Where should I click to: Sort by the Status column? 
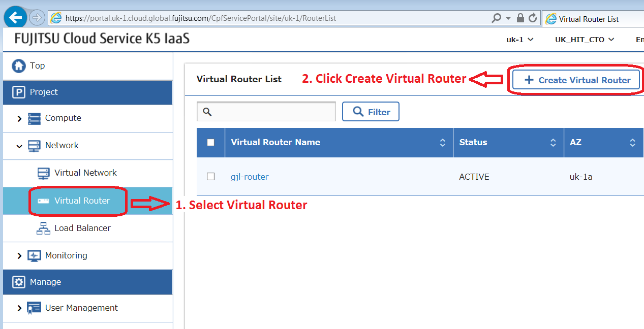point(553,143)
